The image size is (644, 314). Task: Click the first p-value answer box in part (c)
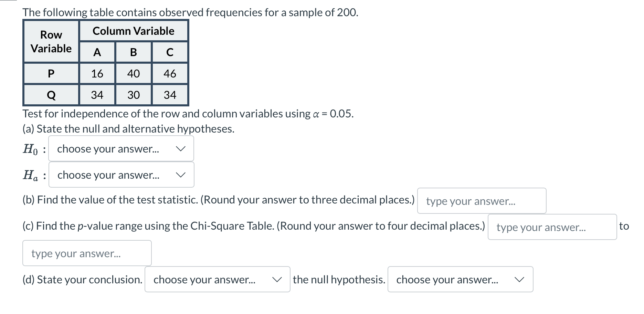tap(551, 227)
